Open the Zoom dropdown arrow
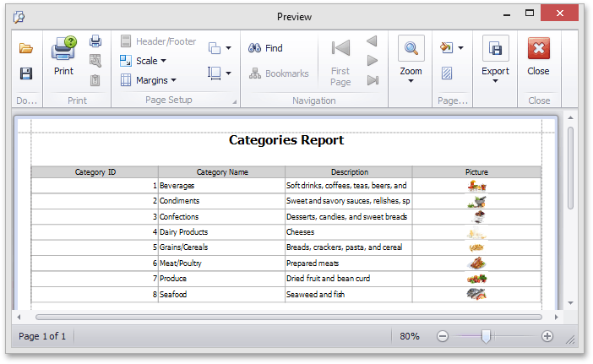 (x=411, y=81)
